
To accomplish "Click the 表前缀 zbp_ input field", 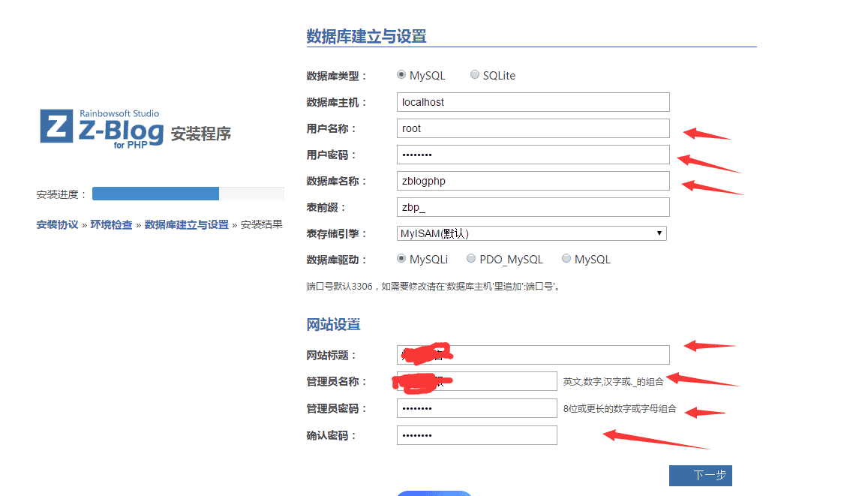I will 533,206.
